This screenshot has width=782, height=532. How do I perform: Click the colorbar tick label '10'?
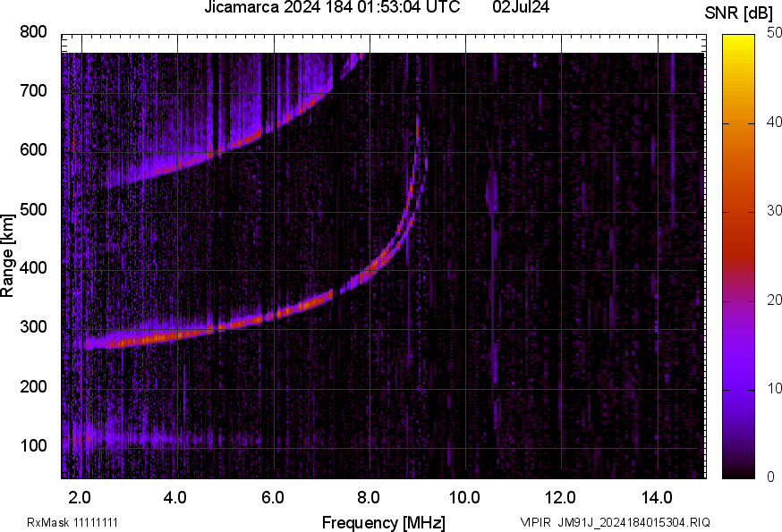pos(774,389)
